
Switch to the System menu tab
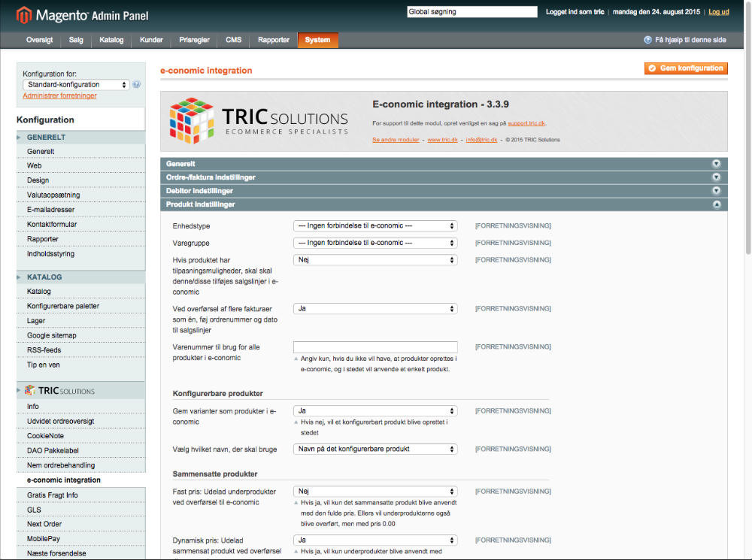pos(317,41)
